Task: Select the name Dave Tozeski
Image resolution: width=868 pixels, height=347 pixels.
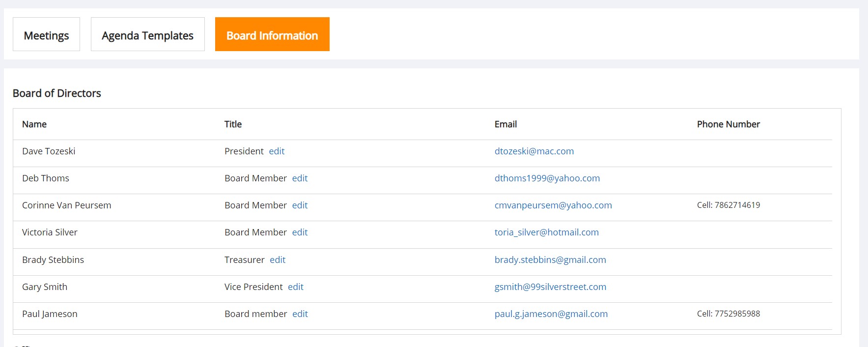Action: [49, 151]
